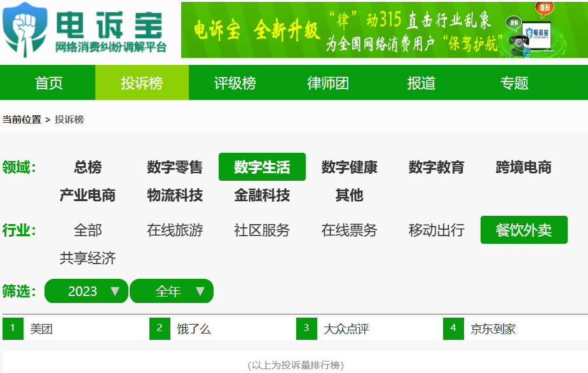The width and height of the screenshot is (588, 373).
Task: Click the 投诉榜 breadcrumb link
Action: coord(69,120)
